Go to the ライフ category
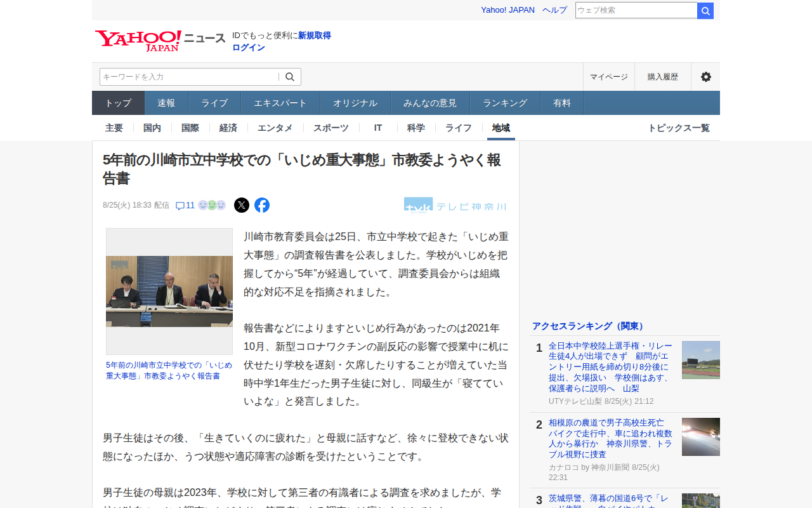 pos(458,128)
